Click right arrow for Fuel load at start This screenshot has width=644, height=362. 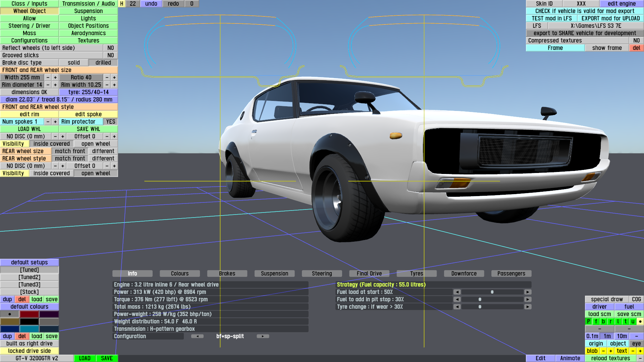tap(528, 292)
